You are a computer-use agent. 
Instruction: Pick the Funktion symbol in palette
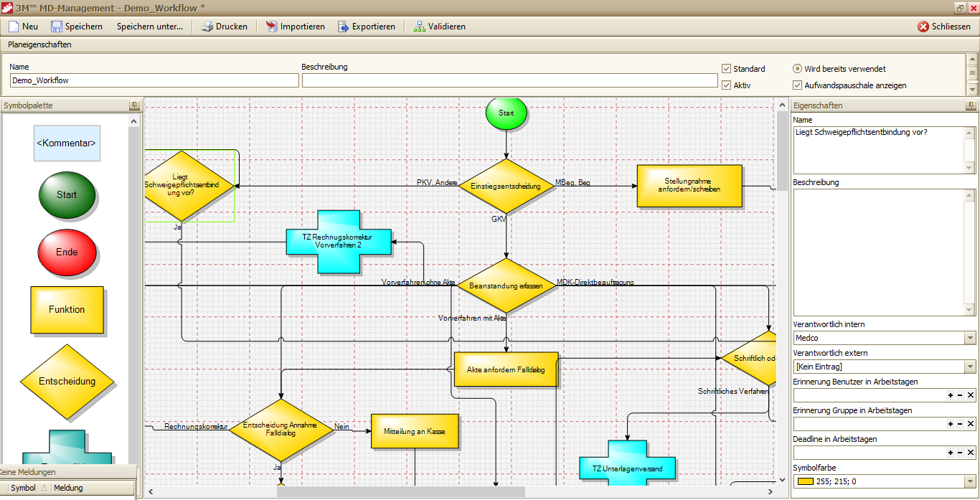coord(67,309)
